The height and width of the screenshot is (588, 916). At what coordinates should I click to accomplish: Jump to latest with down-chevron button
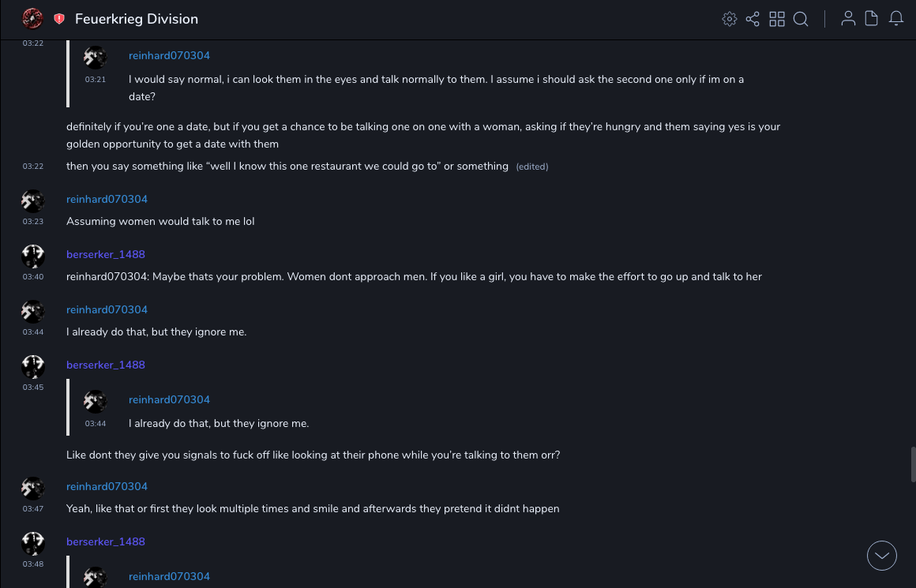pyautogui.click(x=882, y=556)
